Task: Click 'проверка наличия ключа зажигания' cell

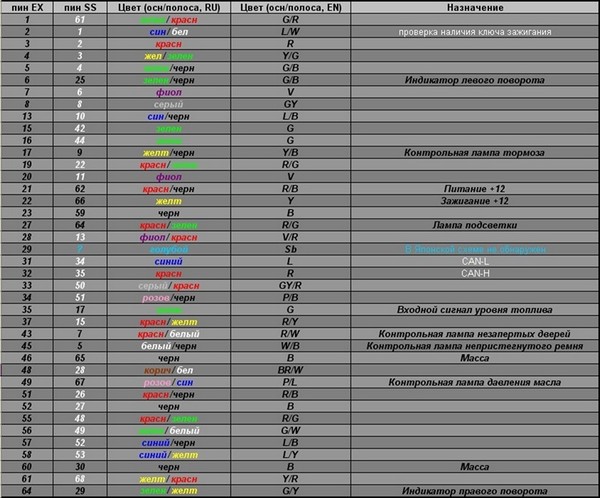Action: tap(474, 31)
